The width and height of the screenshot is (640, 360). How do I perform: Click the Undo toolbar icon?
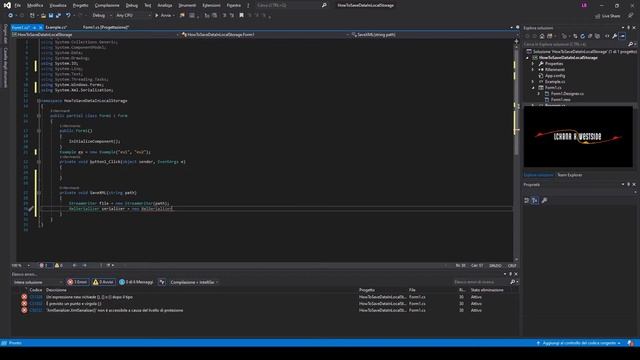pos(68,16)
